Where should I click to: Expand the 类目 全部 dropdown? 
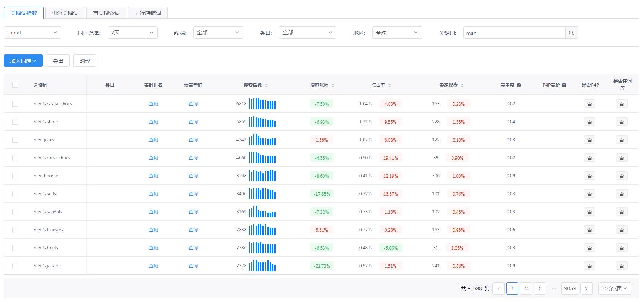[x=308, y=33]
